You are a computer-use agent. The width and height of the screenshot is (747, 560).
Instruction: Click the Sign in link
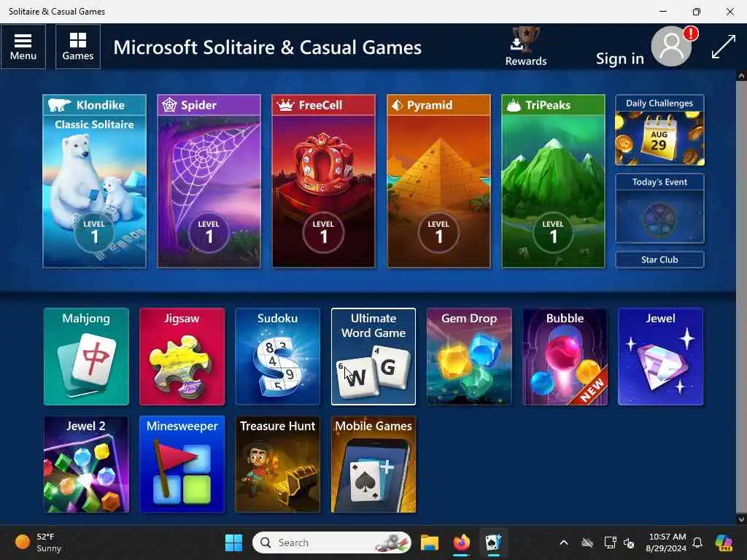(619, 58)
